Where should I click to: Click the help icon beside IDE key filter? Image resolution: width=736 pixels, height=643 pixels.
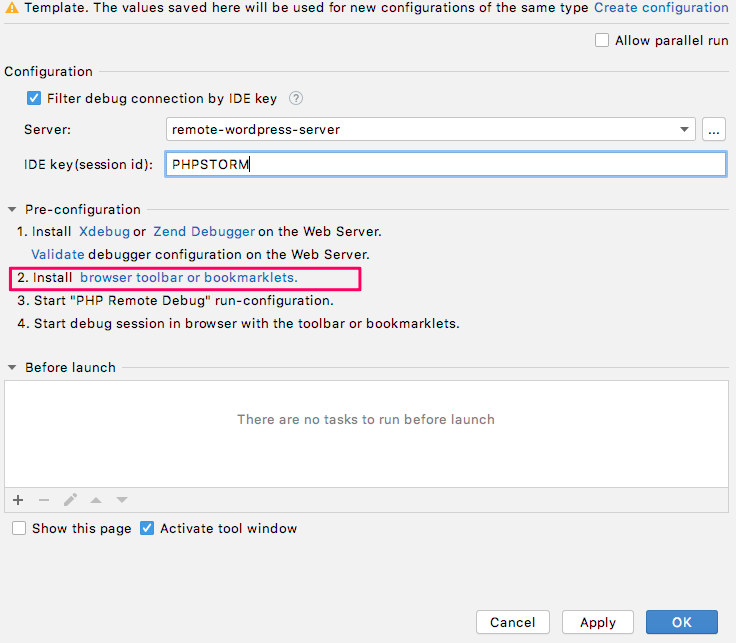(x=296, y=99)
